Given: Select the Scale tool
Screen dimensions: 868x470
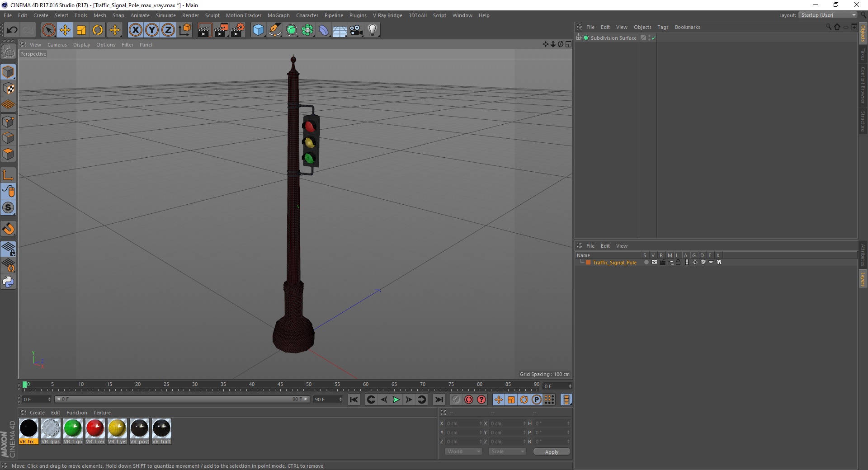Looking at the screenshot, I should (x=81, y=30).
